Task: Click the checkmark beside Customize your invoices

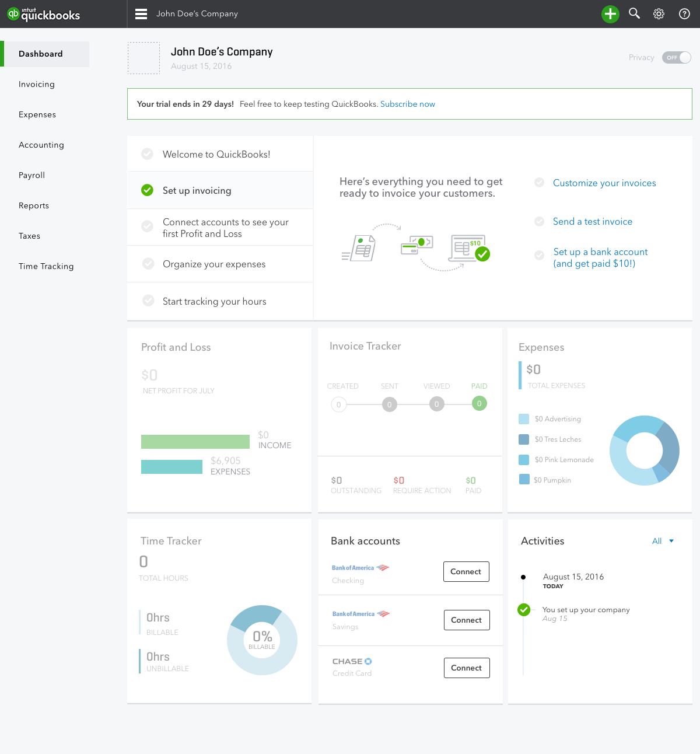Action: point(540,183)
